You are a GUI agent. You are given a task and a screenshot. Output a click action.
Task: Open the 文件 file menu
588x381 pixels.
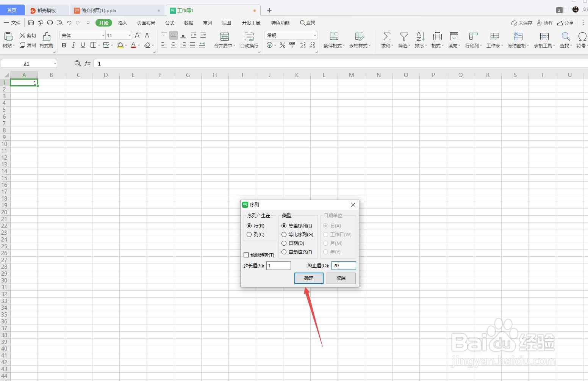(x=12, y=23)
